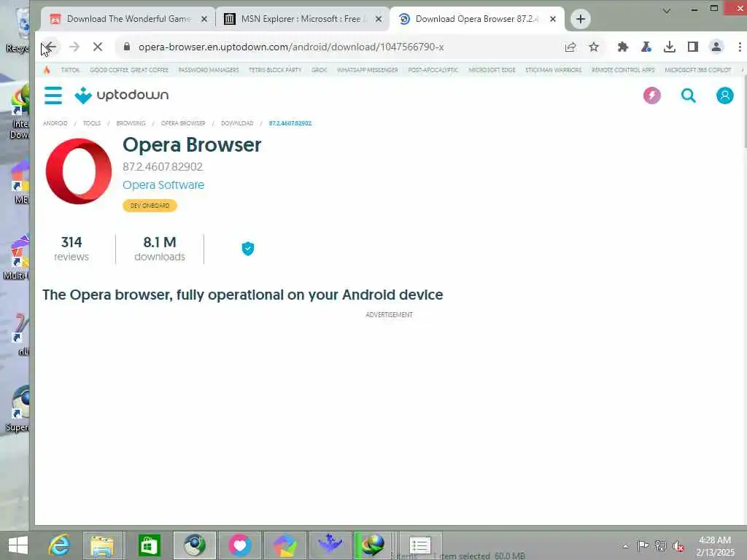Image resolution: width=747 pixels, height=560 pixels.
Task: Click the DEV ONBOARD badge
Action: pyautogui.click(x=150, y=206)
